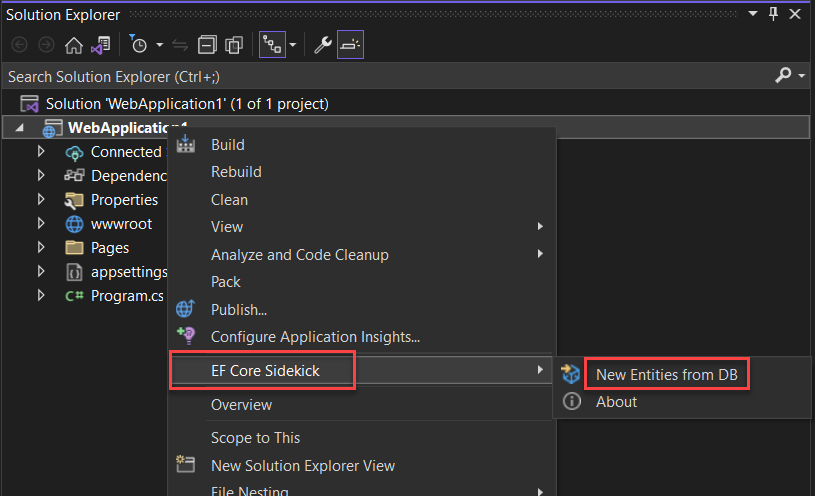This screenshot has height=496, width=815.
Task: Click Sync with Active Document icon
Action: click(180, 45)
